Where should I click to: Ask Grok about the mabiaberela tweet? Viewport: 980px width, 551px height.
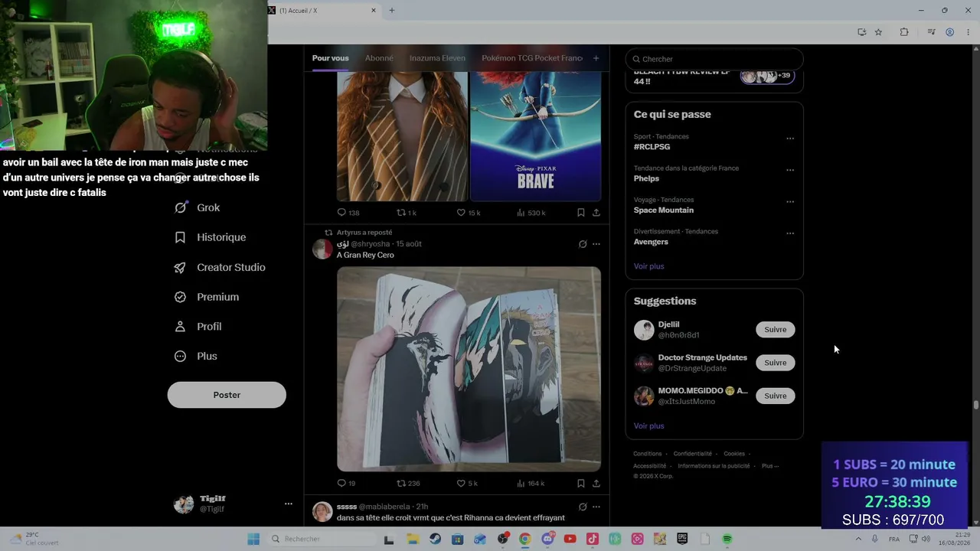tap(583, 507)
